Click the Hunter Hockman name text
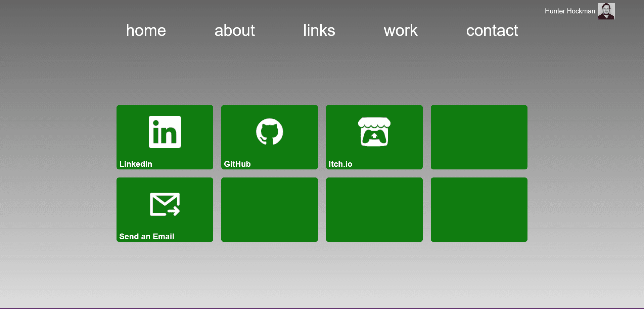The image size is (644, 309). point(570,11)
